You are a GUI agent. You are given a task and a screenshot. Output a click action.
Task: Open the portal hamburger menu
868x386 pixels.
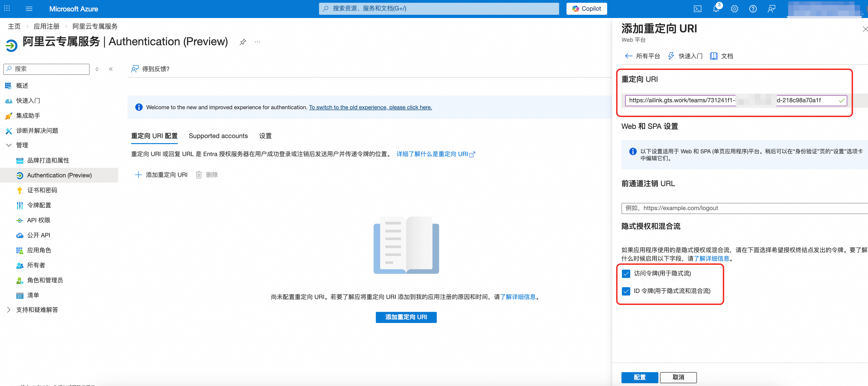click(x=29, y=9)
